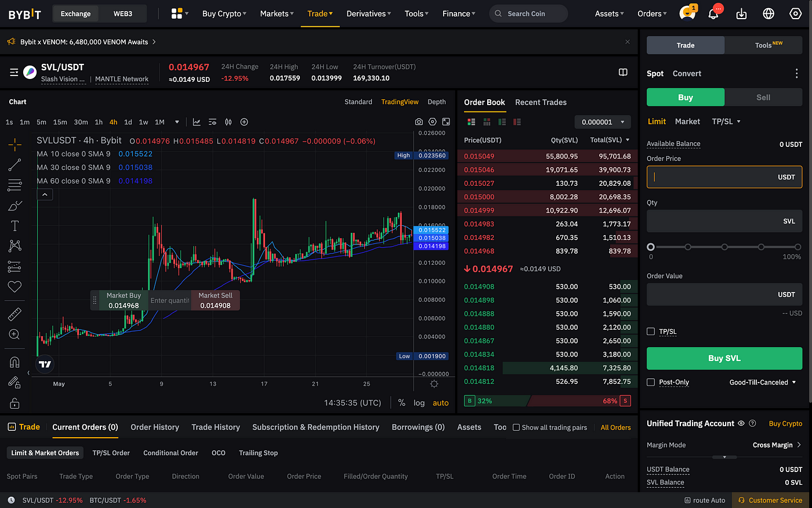Open the Buy Crypto account link
Image resolution: width=812 pixels, height=508 pixels.
pyautogui.click(x=785, y=424)
